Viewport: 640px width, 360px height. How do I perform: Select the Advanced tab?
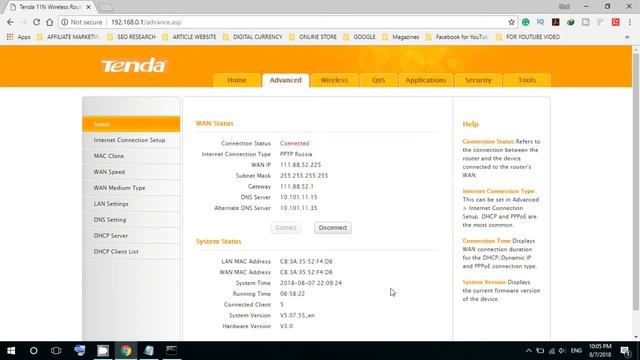pyautogui.click(x=285, y=80)
